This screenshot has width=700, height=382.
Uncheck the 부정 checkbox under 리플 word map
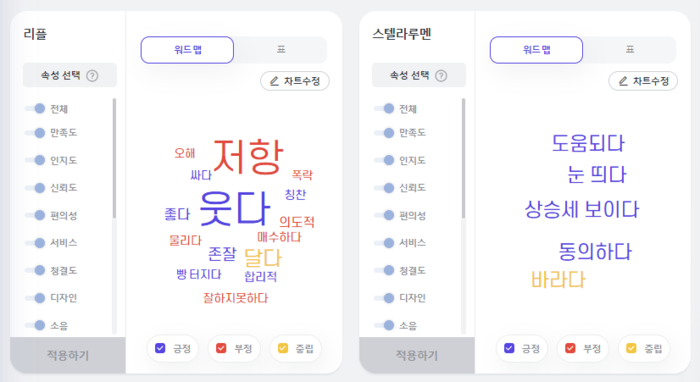tap(221, 348)
